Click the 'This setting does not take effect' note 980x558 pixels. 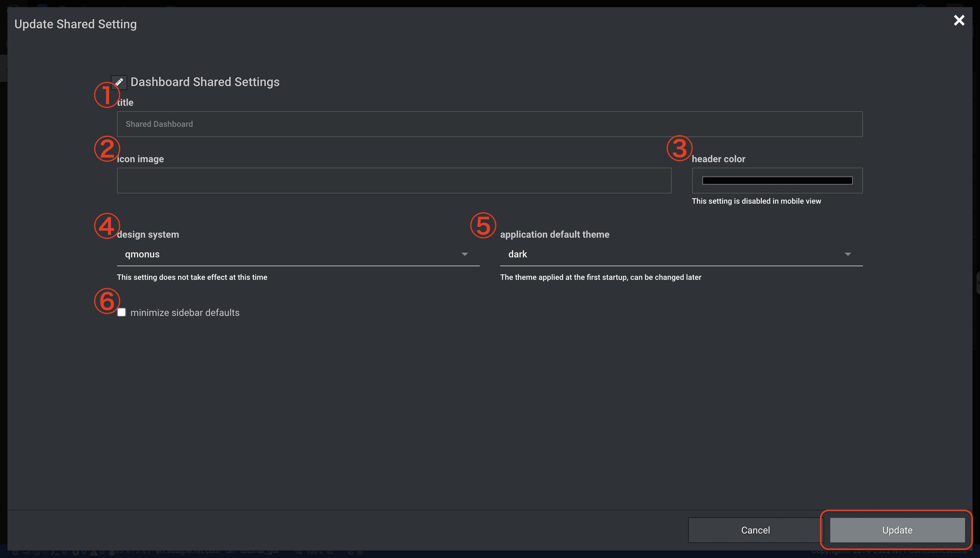[192, 277]
